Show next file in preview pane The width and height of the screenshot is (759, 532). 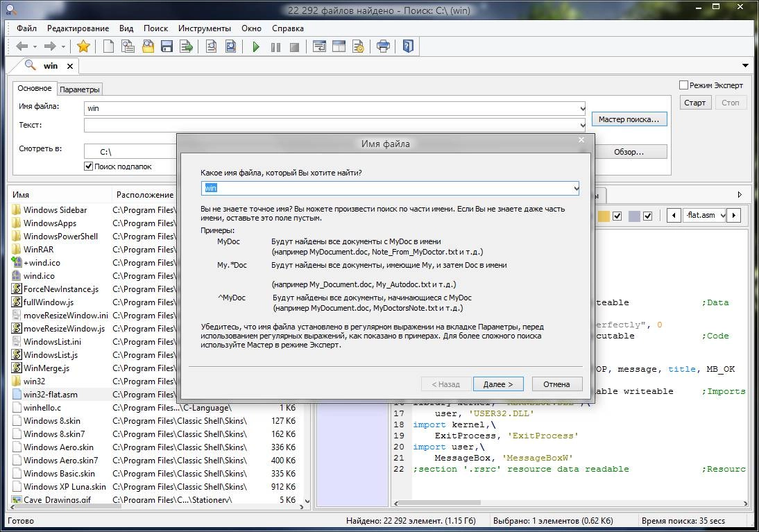(734, 216)
